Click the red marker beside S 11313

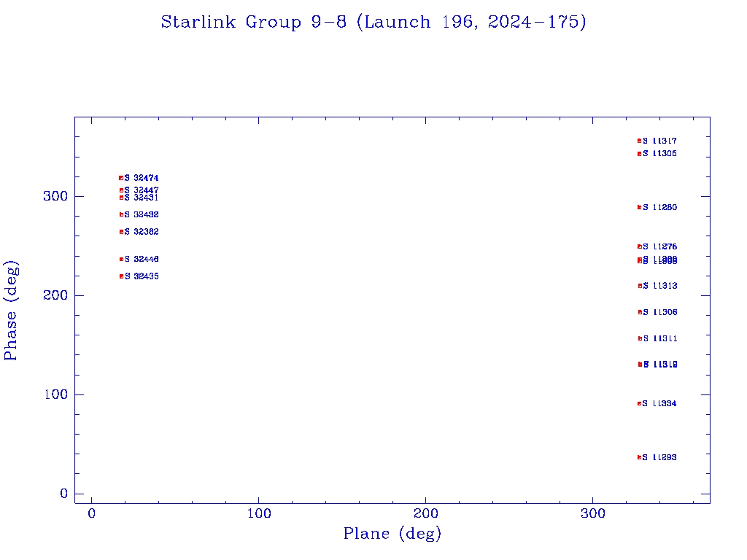[x=640, y=286]
